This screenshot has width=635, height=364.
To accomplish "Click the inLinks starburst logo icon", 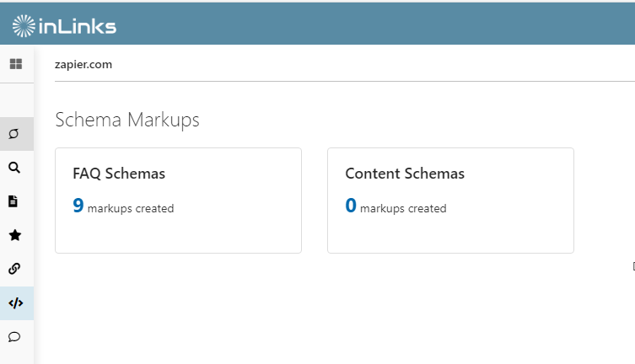I will click(24, 26).
